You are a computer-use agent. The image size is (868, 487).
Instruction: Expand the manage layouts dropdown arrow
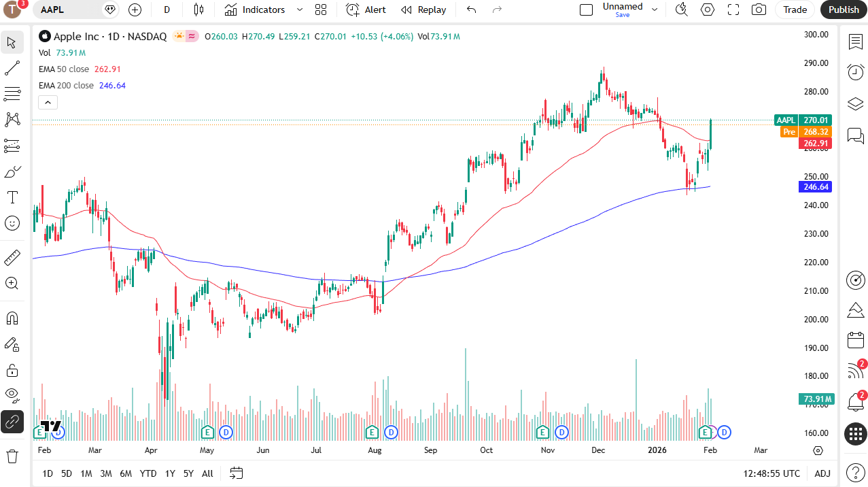point(655,10)
